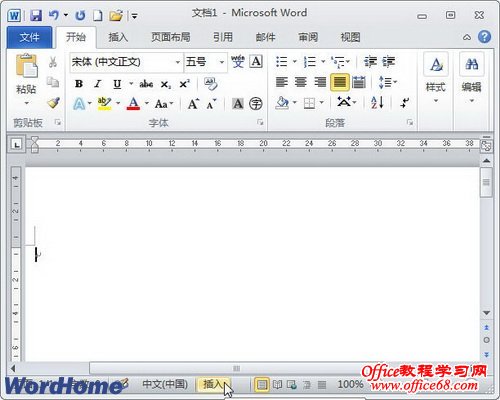Click the Redo/Repeat icon
Viewport: 500px width, 400px height.
80,15
